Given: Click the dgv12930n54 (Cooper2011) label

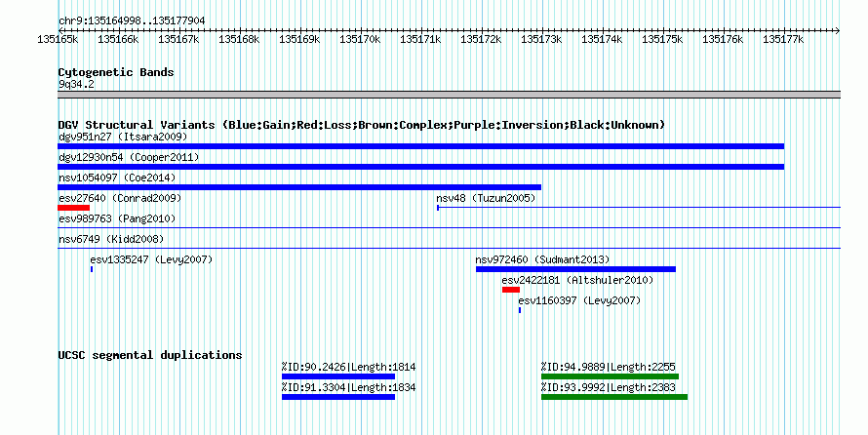Looking at the screenshot, I should coord(129,157).
